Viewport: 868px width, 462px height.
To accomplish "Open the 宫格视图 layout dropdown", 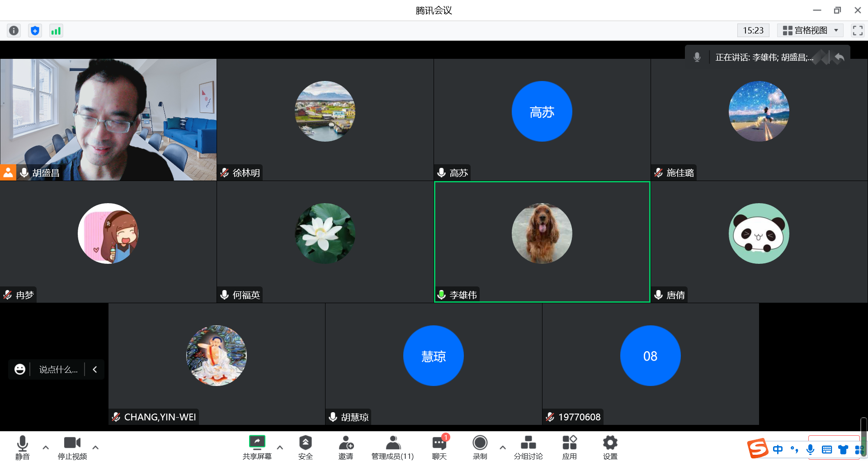I will click(810, 30).
